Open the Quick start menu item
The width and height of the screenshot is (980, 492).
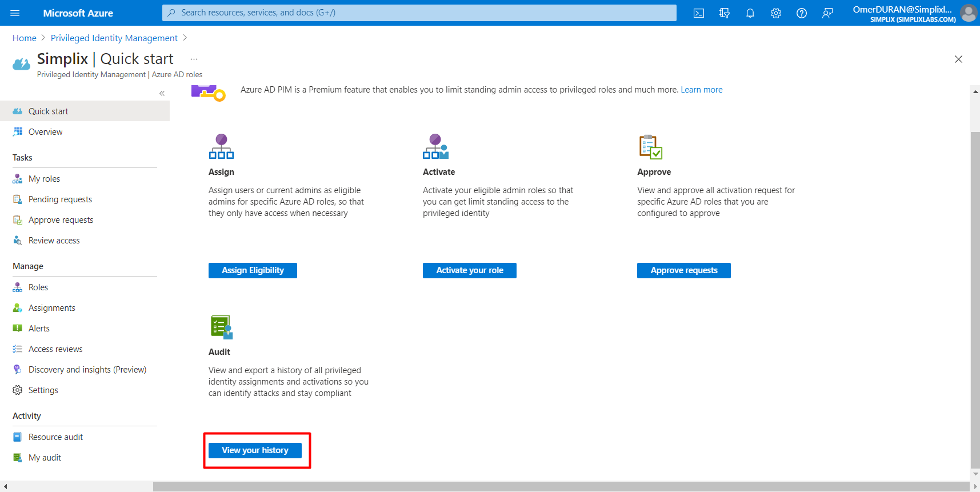click(x=85, y=111)
